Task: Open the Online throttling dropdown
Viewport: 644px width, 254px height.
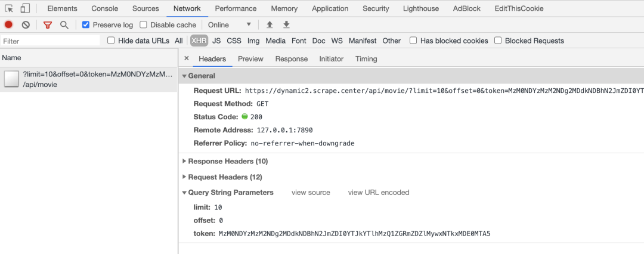Action: [230, 24]
